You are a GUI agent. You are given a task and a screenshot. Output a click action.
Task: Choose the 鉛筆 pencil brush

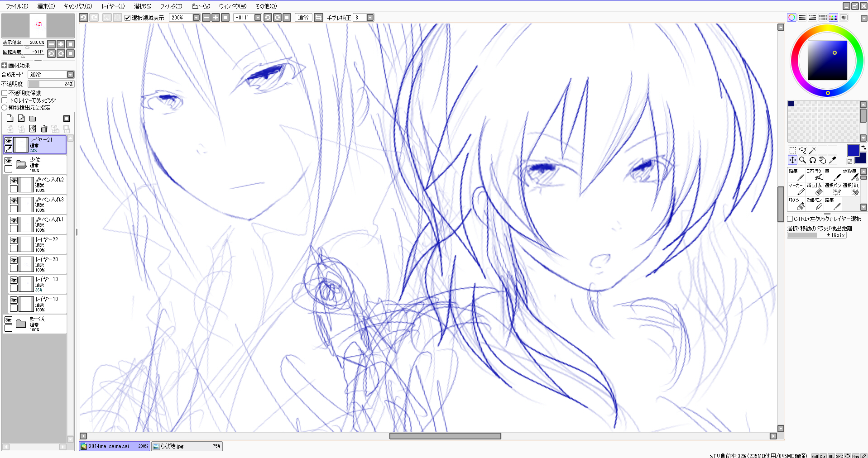point(796,175)
